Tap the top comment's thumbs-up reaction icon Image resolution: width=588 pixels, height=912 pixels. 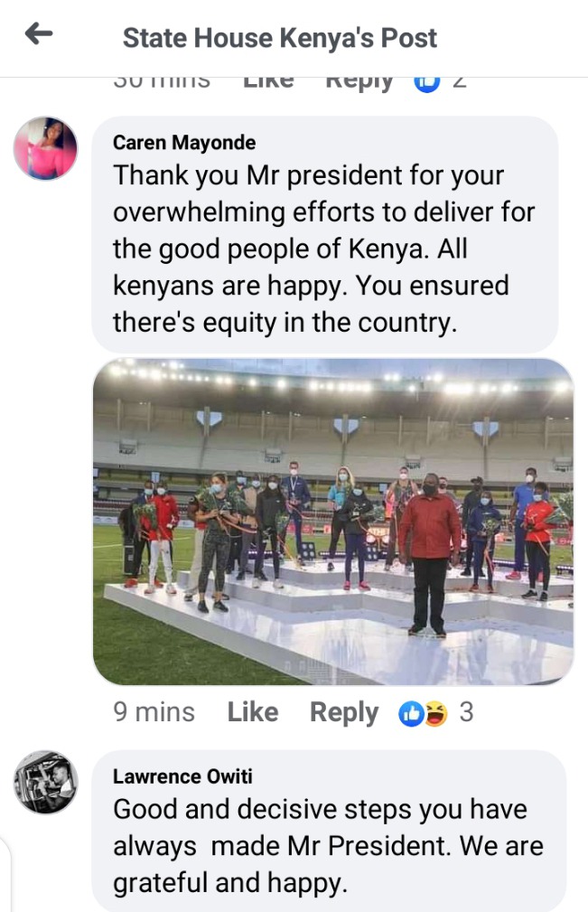426,84
